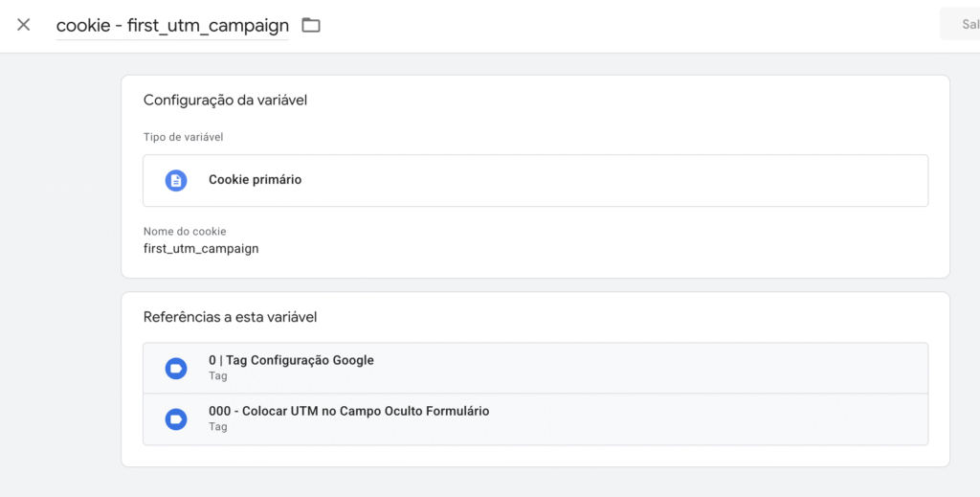
Task: Click the 'Nome do cookie' label
Action: coord(185,232)
